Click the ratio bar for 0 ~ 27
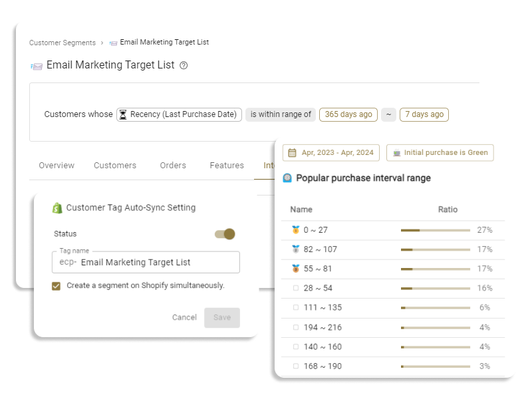The width and height of the screenshot is (532, 399). [x=436, y=230]
